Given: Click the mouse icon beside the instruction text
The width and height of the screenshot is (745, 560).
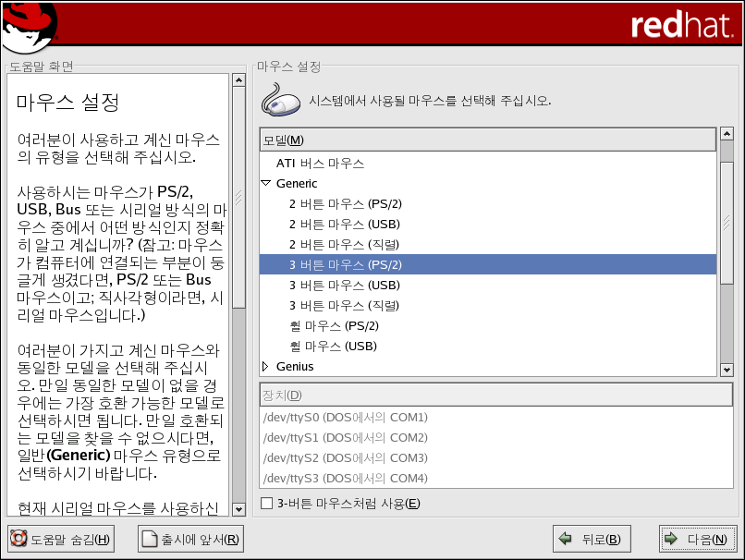Looking at the screenshot, I should click(x=281, y=100).
